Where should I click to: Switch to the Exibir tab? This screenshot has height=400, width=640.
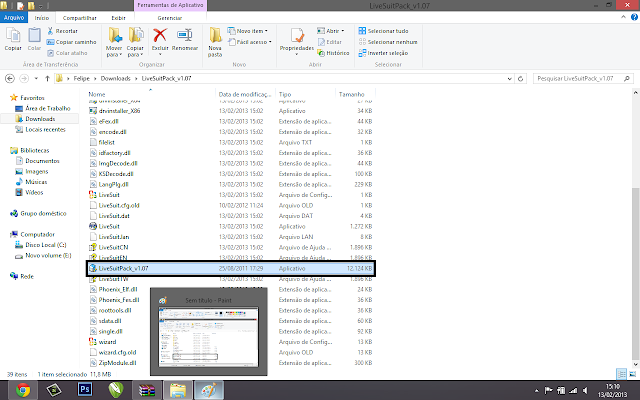(118, 18)
